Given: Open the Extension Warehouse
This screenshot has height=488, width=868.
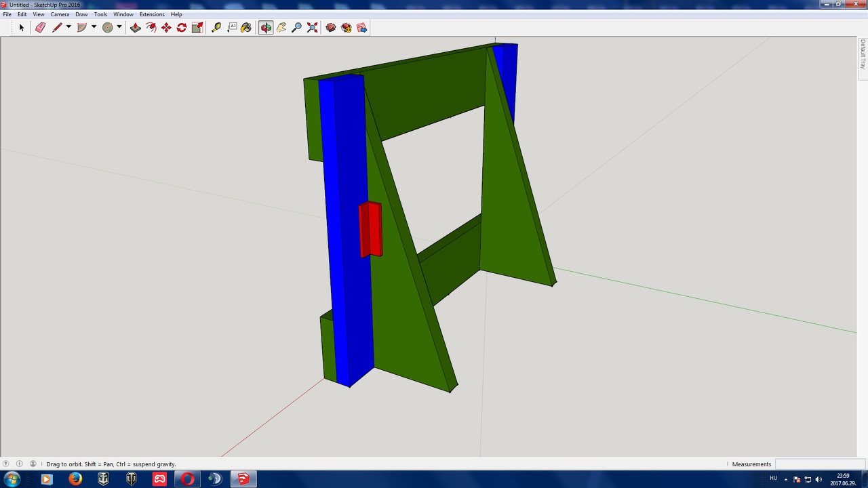Looking at the screenshot, I should 347,28.
